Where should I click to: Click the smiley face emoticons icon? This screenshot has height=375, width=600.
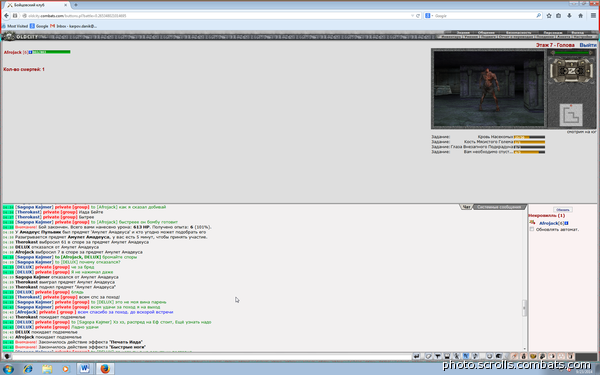coord(489,356)
